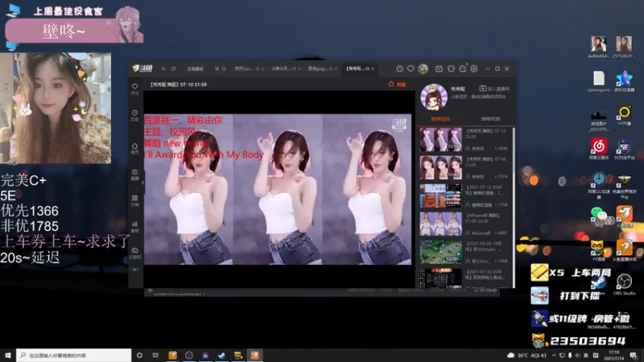Open the Windows Start menu

coord(7,355)
